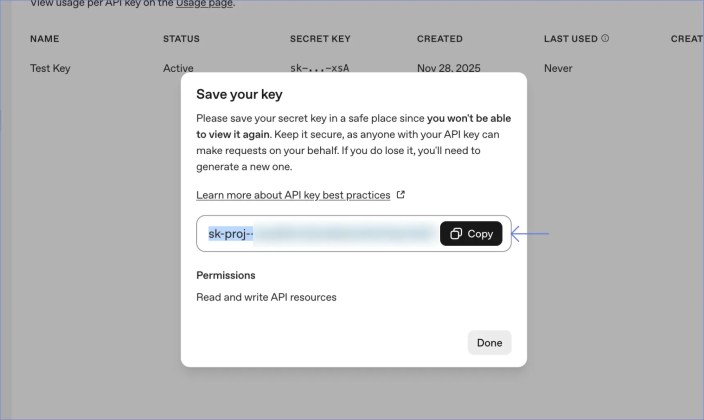704x420 pixels.
Task: Click Done to close the dialog
Action: pyautogui.click(x=489, y=342)
